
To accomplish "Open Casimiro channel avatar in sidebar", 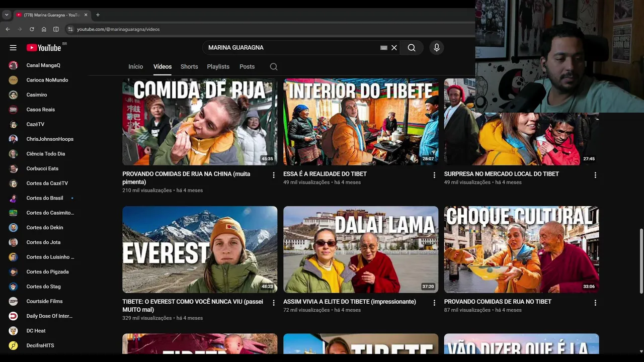I will [14, 95].
